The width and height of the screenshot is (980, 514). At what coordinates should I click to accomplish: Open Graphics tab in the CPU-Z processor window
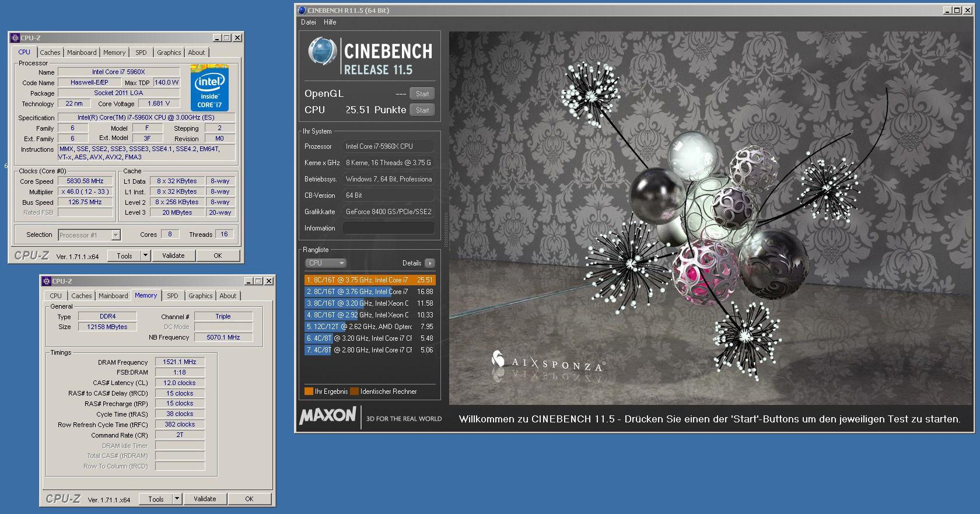coord(169,53)
